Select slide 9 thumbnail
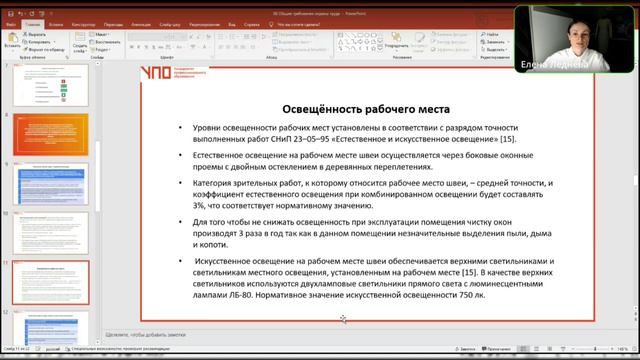Viewport: 640px width, 360px height. click(51, 184)
